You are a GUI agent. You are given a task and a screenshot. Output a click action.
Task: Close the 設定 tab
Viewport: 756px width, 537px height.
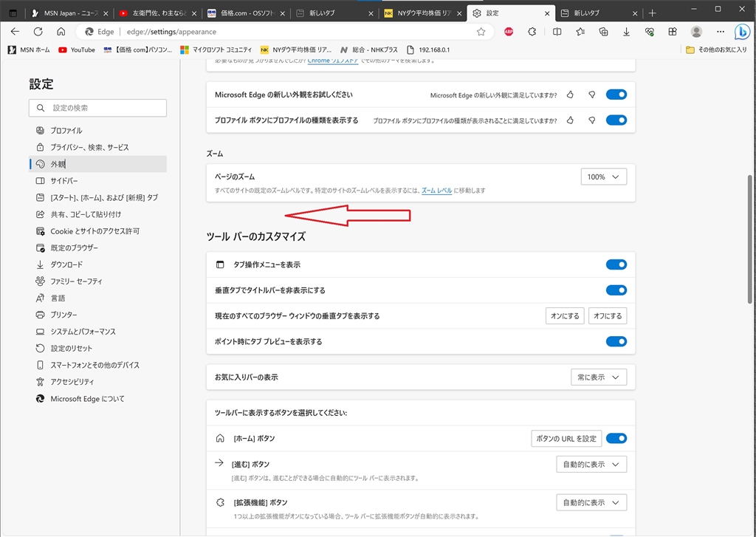pyautogui.click(x=547, y=13)
